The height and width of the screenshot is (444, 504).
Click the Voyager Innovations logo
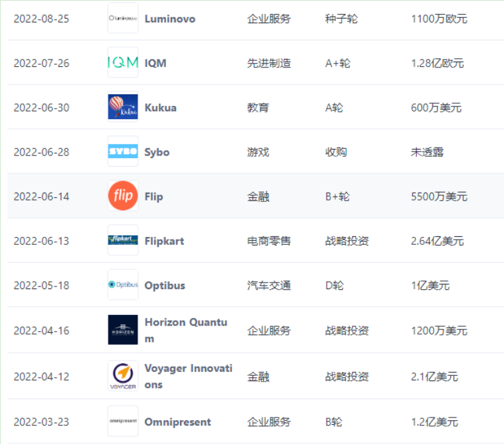tap(123, 376)
